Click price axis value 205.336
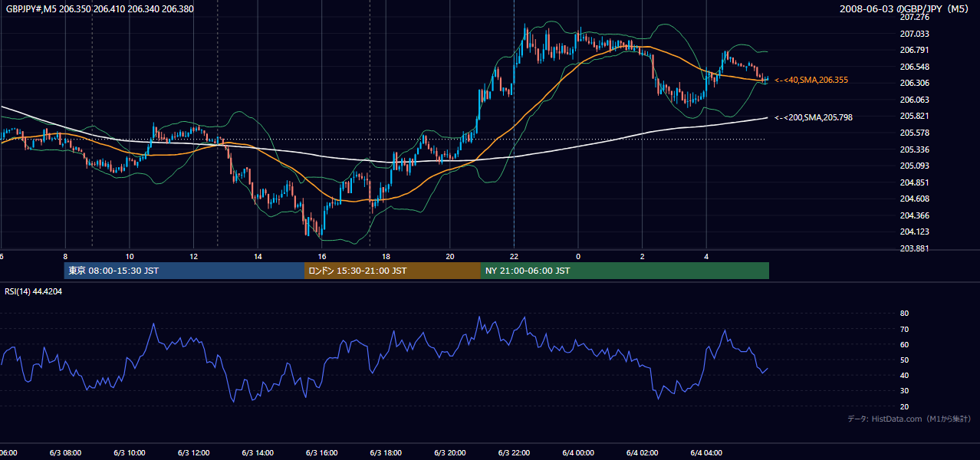Screen dimensions: 980x460 (x=915, y=149)
